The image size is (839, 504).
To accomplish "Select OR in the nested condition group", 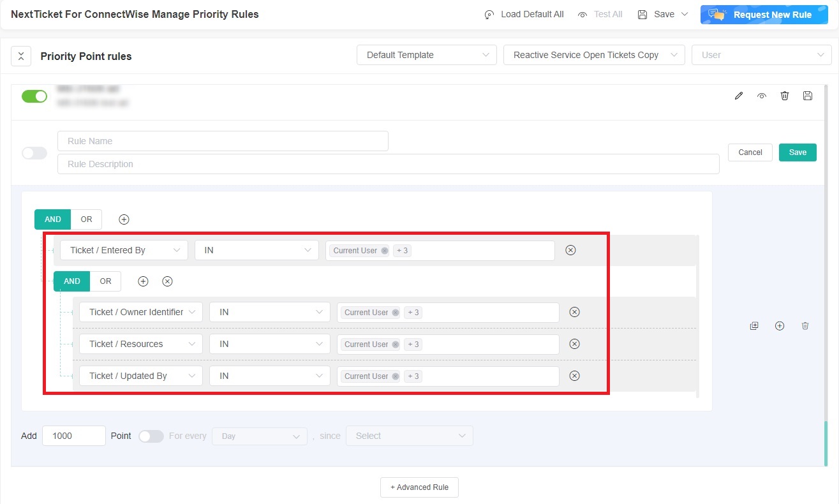I will (105, 281).
